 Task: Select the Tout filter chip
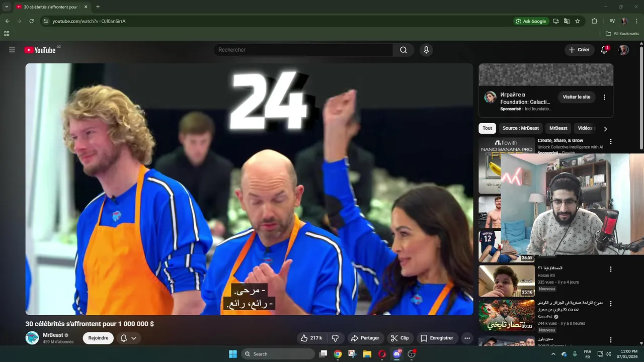[x=488, y=128]
